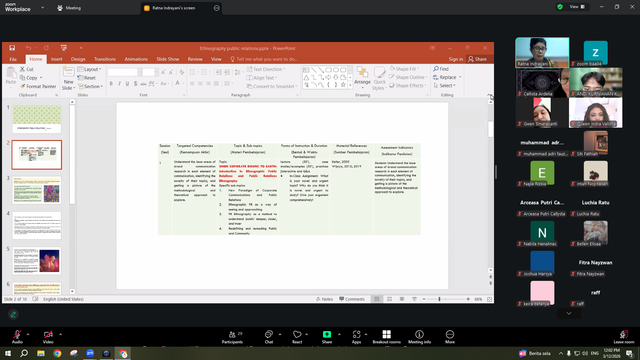Open Arrange menu
Screen dimensions: 640x360
362,78
